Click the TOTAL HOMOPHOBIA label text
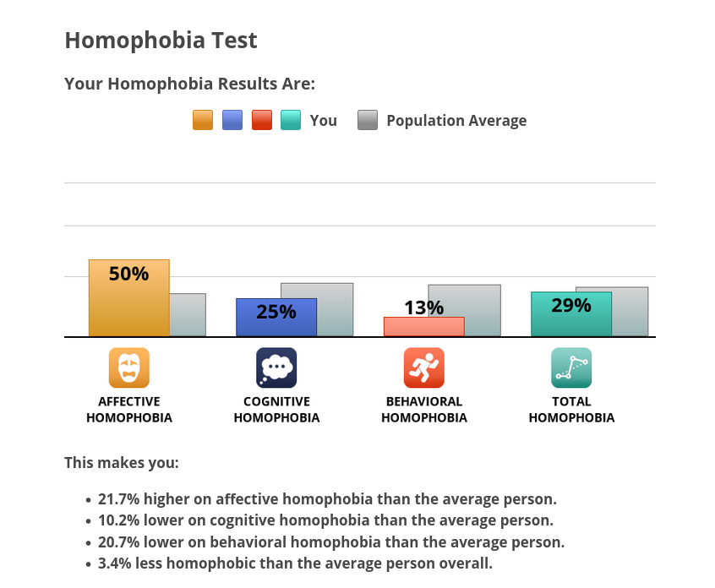The width and height of the screenshot is (715, 588). pos(571,410)
